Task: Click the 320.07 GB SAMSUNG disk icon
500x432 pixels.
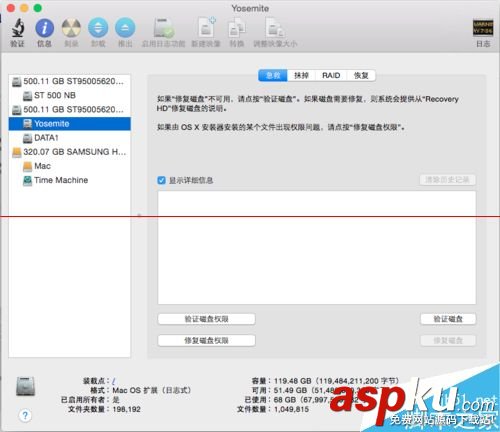Action: 17,152
